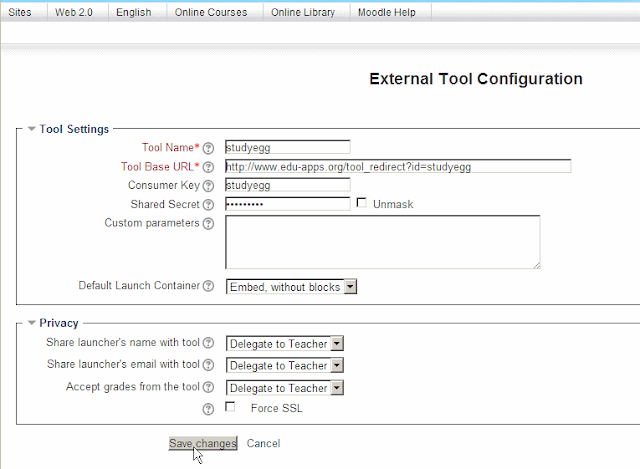Open the Web 2.0 menu

(x=74, y=12)
